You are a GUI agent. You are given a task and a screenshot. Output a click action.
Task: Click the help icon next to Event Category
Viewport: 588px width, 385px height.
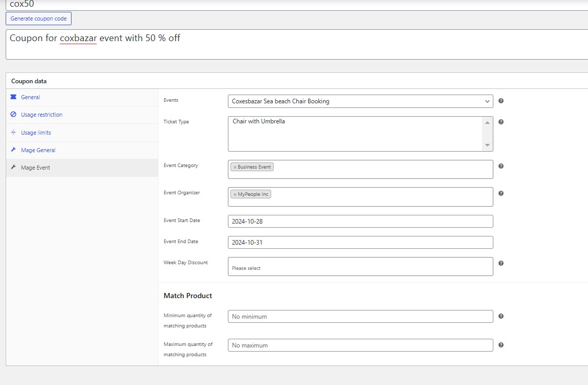[501, 166]
